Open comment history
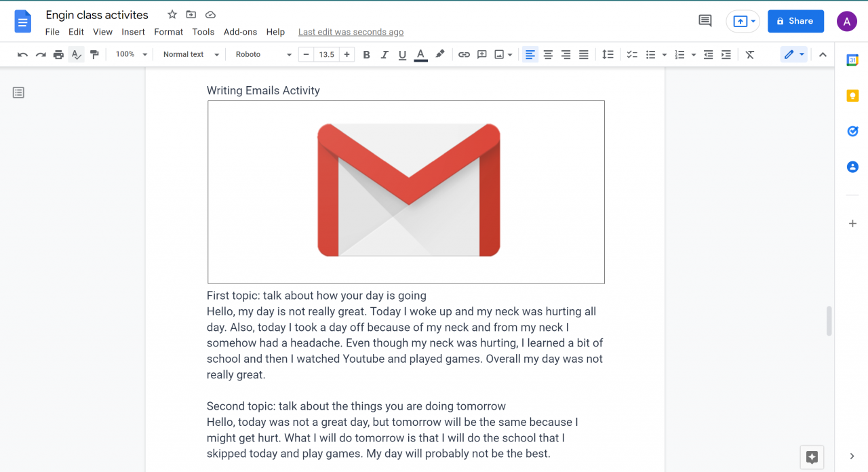This screenshot has height=472, width=868. 705,21
